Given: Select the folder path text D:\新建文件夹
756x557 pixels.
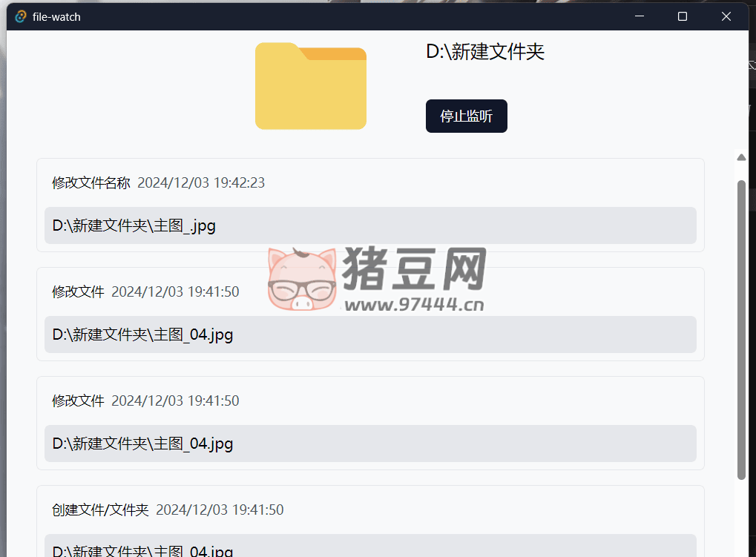Looking at the screenshot, I should [x=484, y=52].
